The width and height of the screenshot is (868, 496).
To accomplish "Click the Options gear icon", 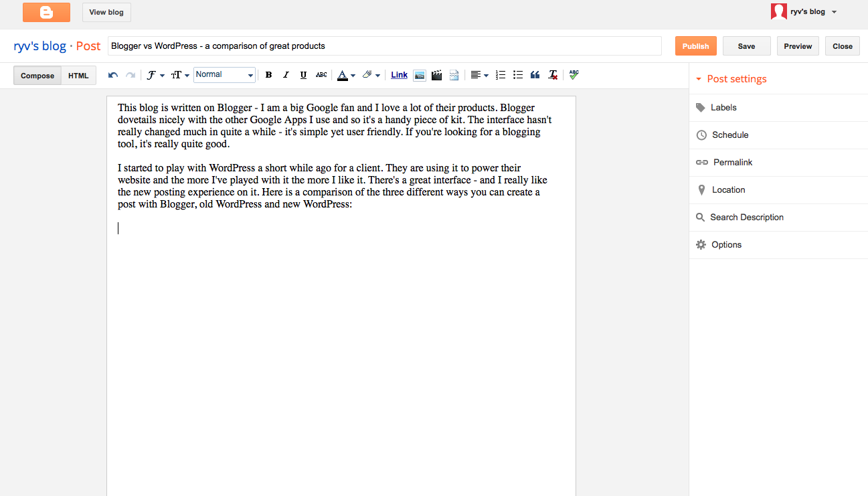I will coord(701,245).
